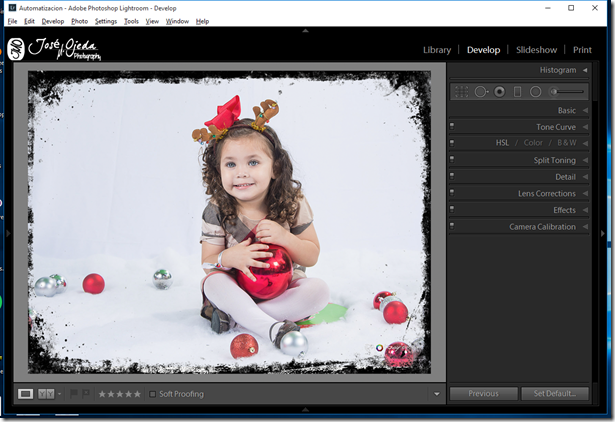615x422 pixels.
Task: Toggle the Detail panel switch
Action: [452, 176]
